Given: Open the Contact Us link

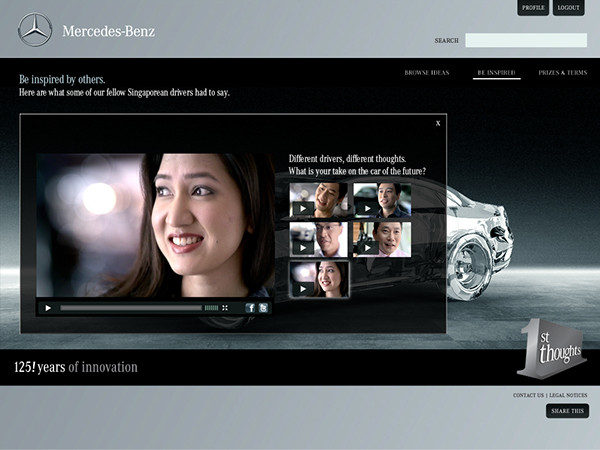Looking at the screenshot, I should pyautogui.click(x=528, y=395).
